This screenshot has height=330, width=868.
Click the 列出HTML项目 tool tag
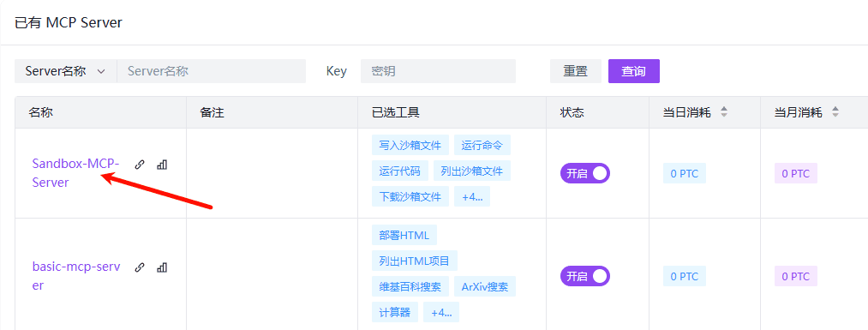tap(415, 261)
